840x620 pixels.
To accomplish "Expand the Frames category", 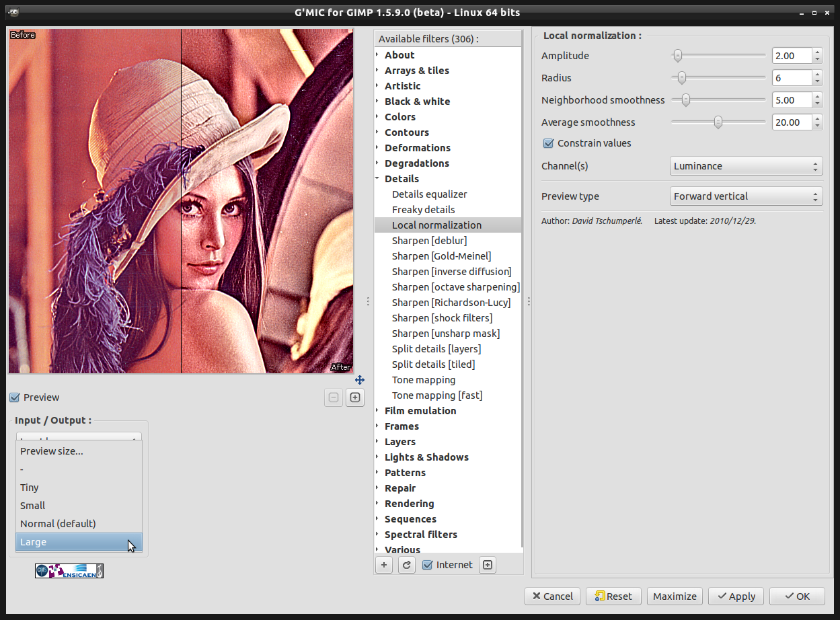I will [377, 426].
